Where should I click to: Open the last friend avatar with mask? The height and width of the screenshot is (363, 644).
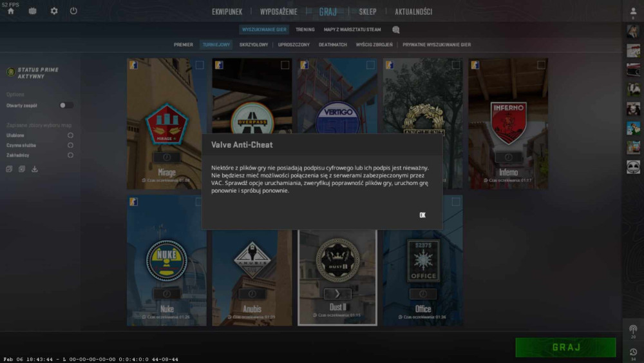(x=633, y=167)
